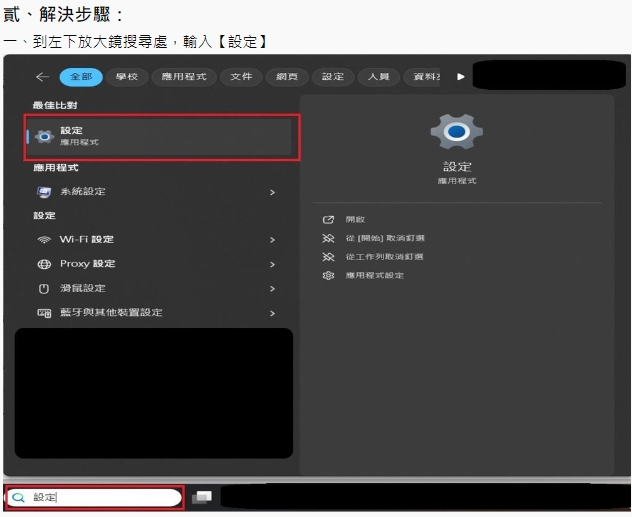Expand the chevron next to Wi-Fi 設定

click(272, 240)
